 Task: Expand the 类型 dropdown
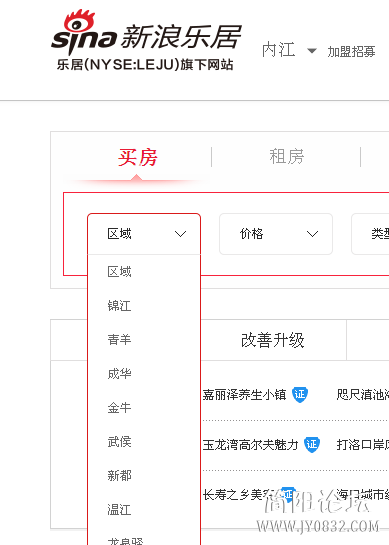(x=370, y=234)
